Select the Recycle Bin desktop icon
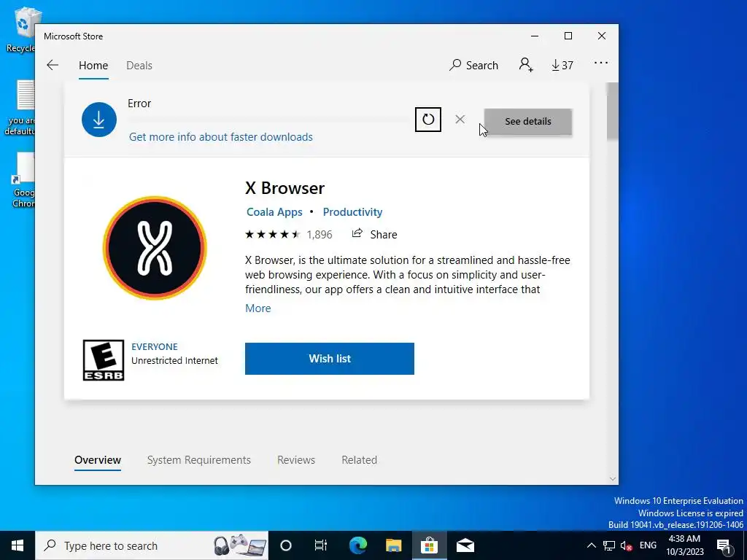The width and height of the screenshot is (747, 560). 21,29
